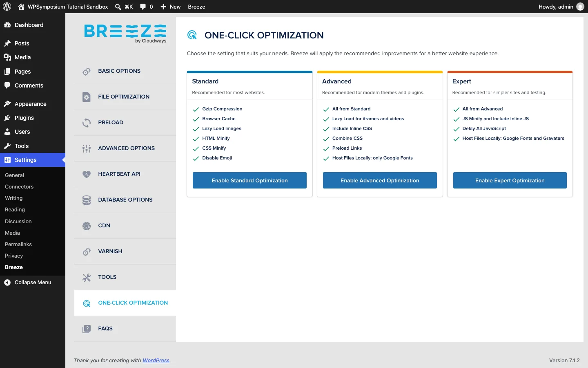Click the CDN globe icon

pos(87,226)
